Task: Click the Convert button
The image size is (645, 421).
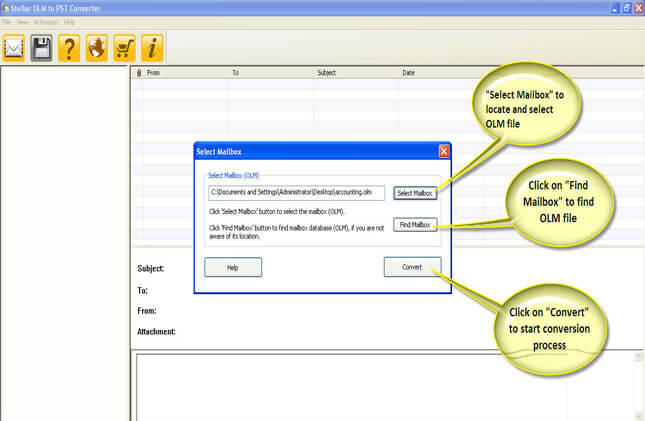Action: tap(412, 267)
